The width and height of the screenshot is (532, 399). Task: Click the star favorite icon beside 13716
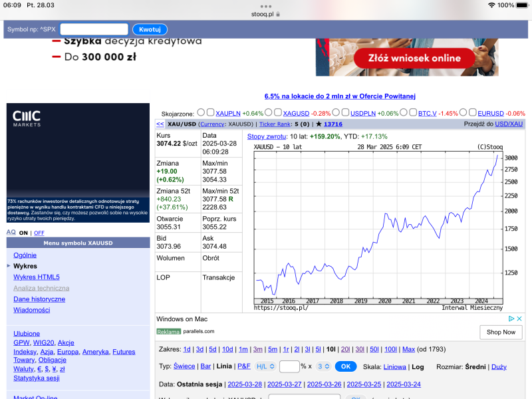tap(319, 124)
